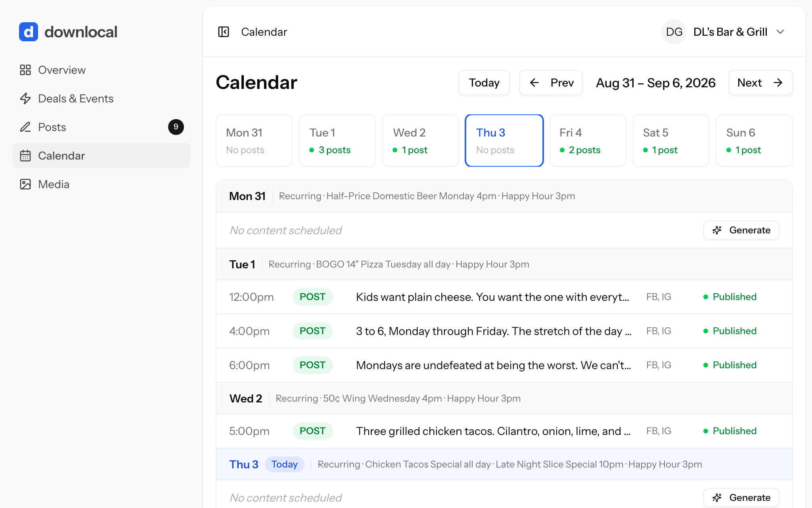Open the Media section
Image resolution: width=812 pixels, height=508 pixels.
[101, 184]
